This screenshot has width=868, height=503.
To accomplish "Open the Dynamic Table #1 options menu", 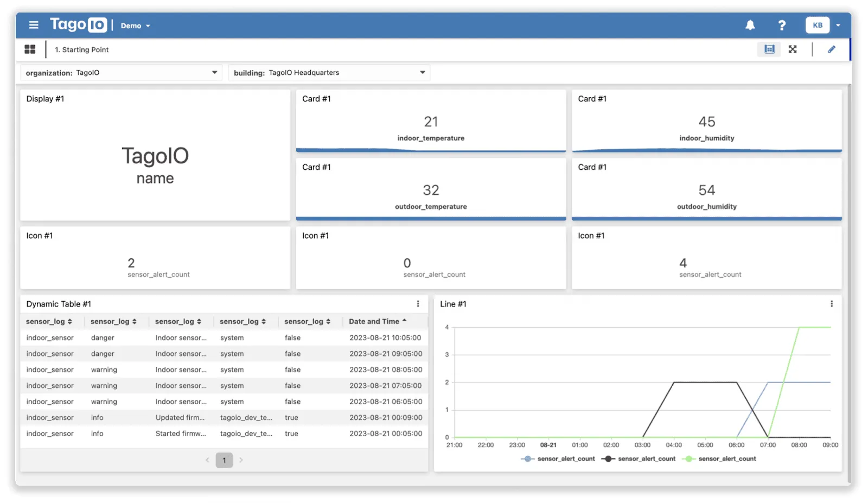I will tap(418, 304).
